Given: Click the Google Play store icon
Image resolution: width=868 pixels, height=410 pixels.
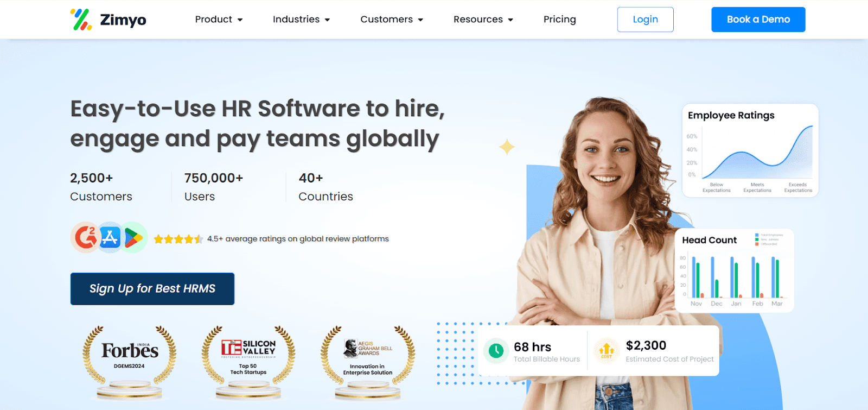Looking at the screenshot, I should 133,237.
